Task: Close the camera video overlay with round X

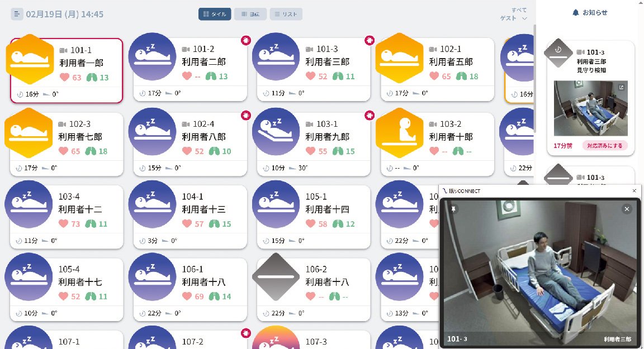Action: point(627,209)
